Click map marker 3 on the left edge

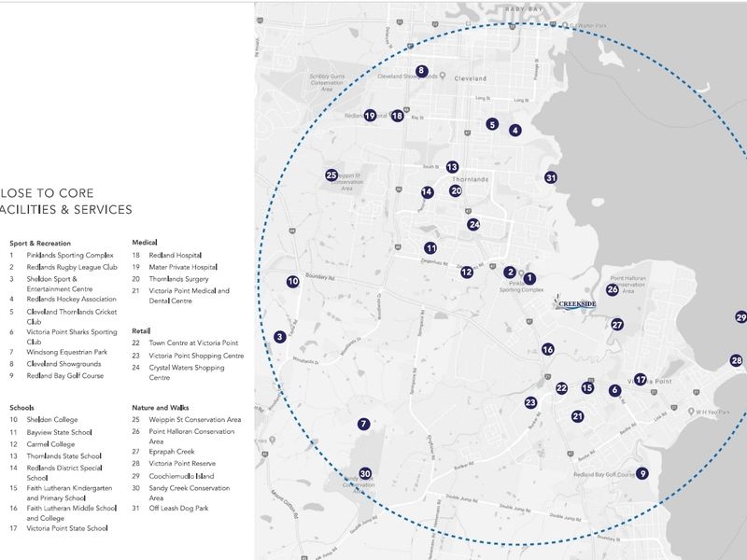pos(279,337)
